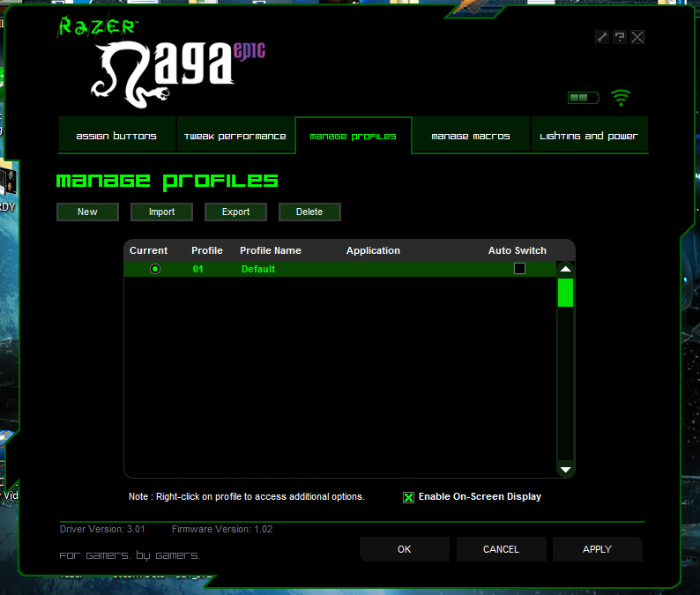
Task: Switch to the Assign Buttons tab
Action: [x=116, y=136]
